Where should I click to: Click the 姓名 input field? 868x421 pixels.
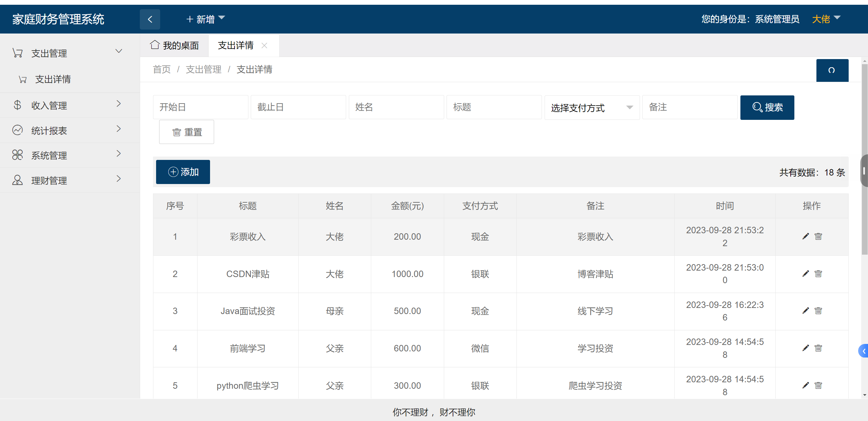coord(396,107)
